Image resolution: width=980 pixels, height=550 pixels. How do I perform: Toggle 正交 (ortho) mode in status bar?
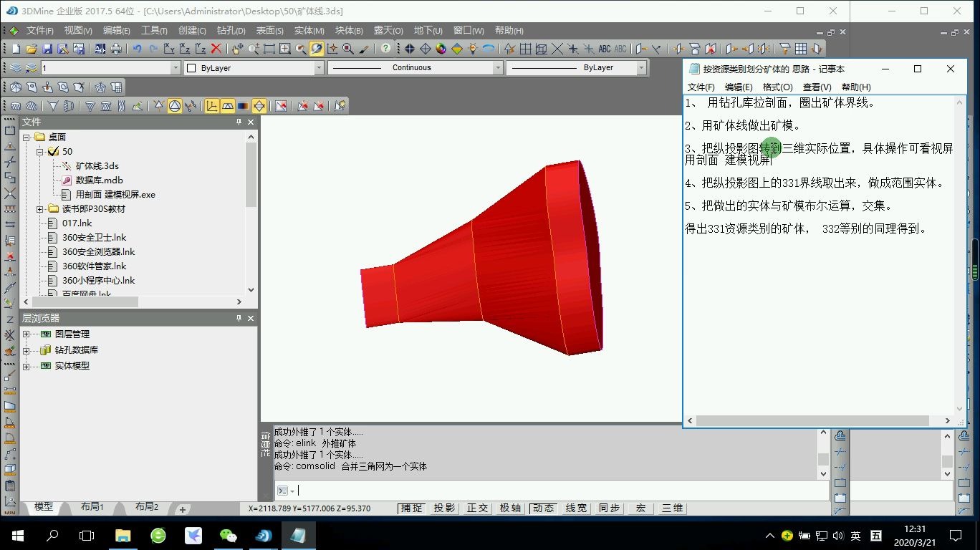pyautogui.click(x=477, y=508)
